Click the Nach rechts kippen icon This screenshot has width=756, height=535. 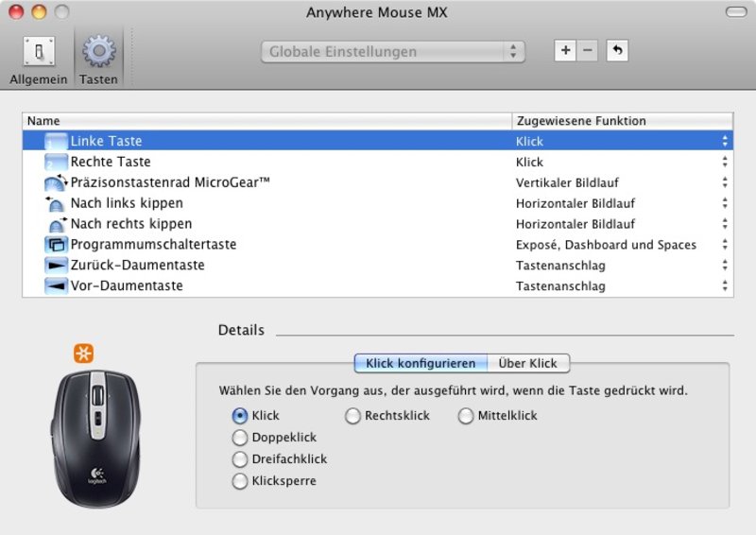pos(56,224)
